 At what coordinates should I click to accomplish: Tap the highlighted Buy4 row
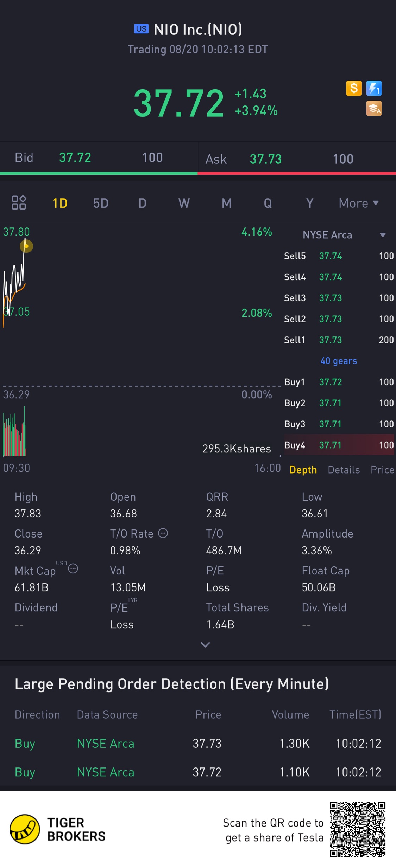(x=339, y=445)
